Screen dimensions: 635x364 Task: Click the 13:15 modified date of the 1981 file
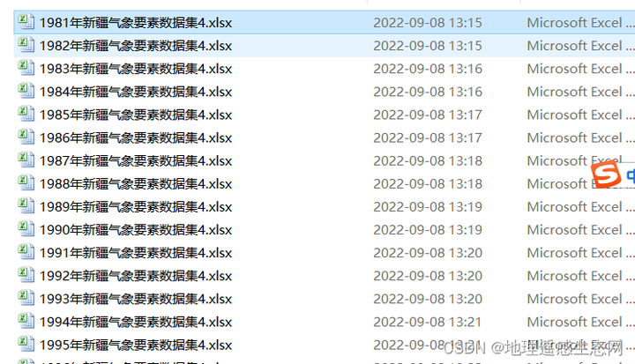[428, 23]
